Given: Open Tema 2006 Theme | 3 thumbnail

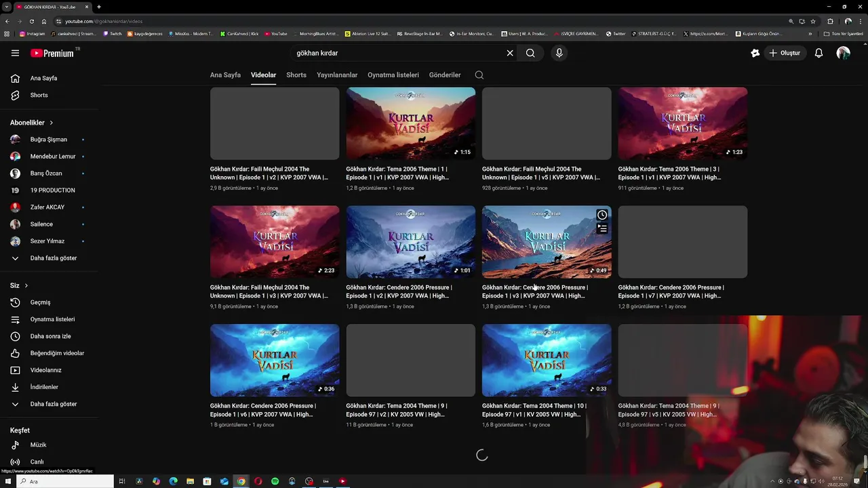Looking at the screenshot, I should point(683,123).
